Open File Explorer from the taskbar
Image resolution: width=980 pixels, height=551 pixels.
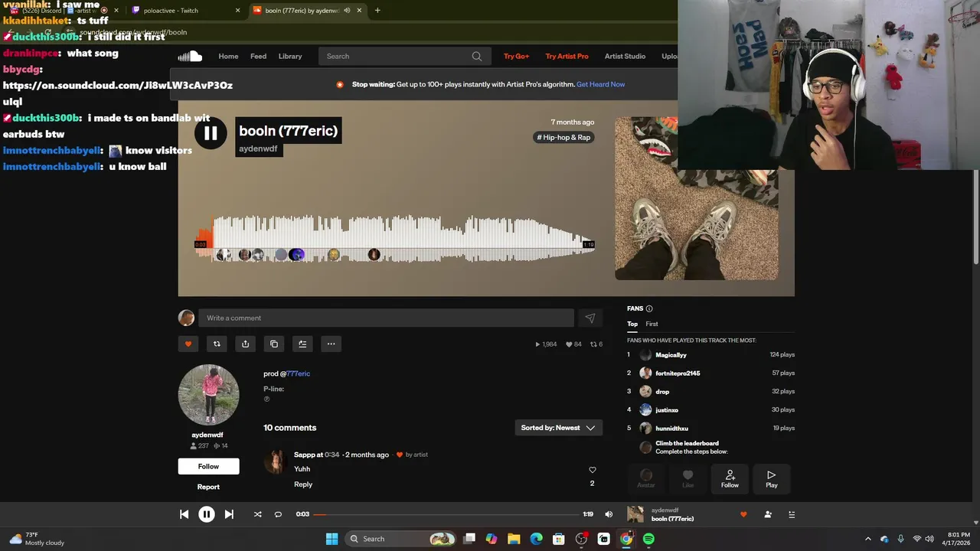coord(514,539)
